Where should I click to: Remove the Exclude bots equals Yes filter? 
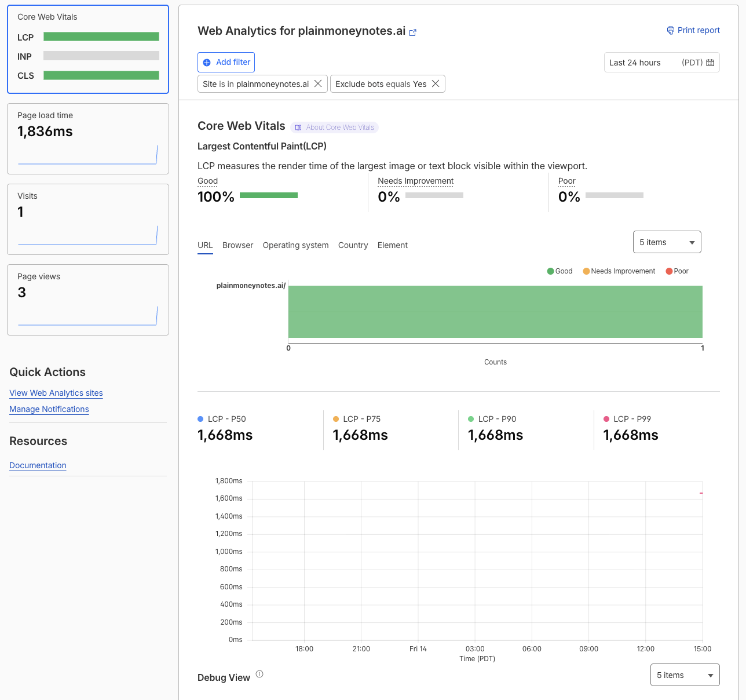[436, 83]
